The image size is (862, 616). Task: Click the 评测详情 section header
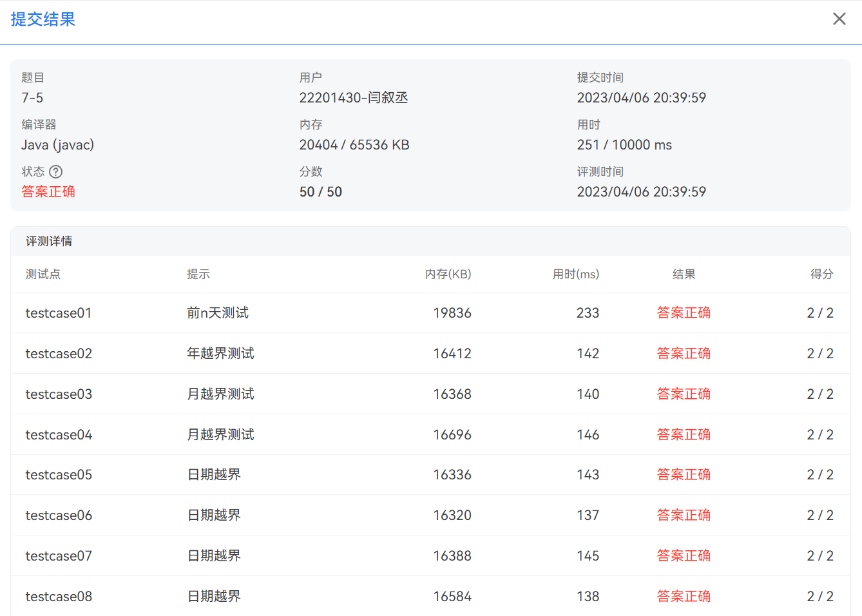point(49,241)
